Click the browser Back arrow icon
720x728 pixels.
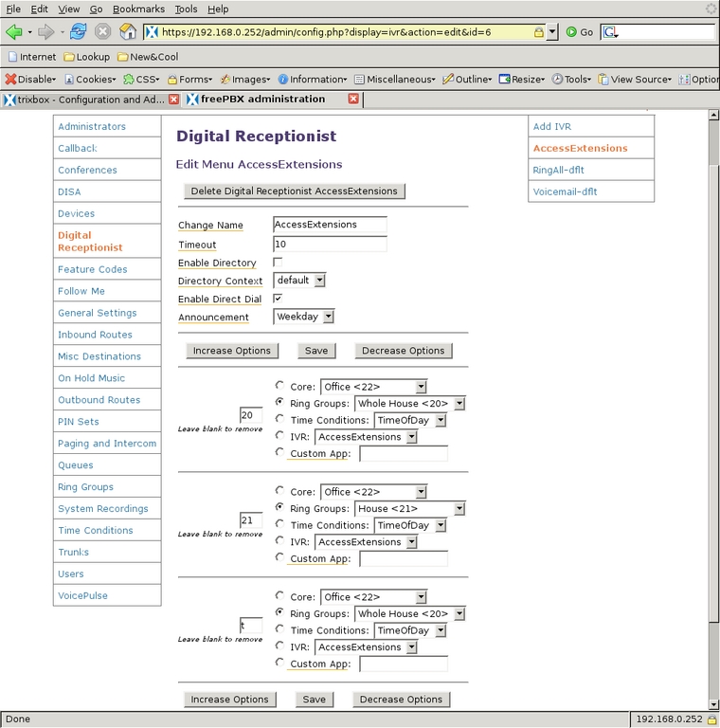pyautogui.click(x=13, y=31)
